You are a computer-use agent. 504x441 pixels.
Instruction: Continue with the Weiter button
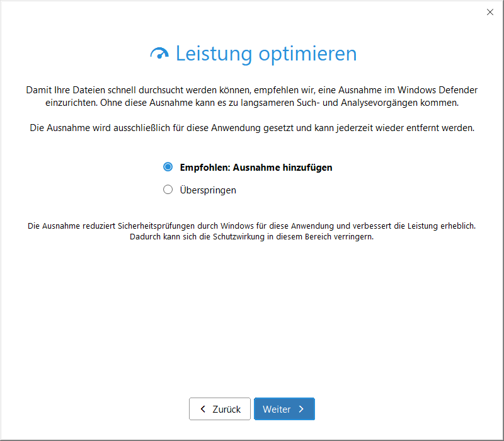pyautogui.click(x=284, y=409)
